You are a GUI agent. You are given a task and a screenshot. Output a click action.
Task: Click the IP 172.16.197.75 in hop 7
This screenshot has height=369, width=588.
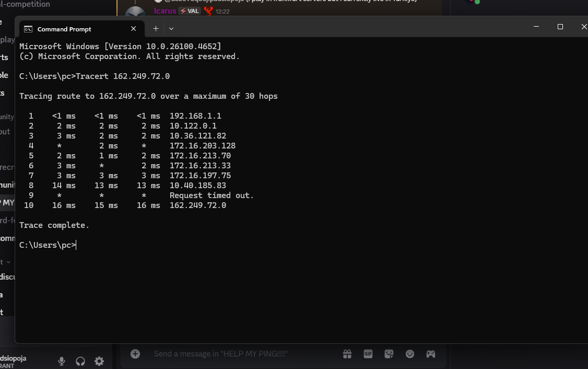tap(200, 176)
